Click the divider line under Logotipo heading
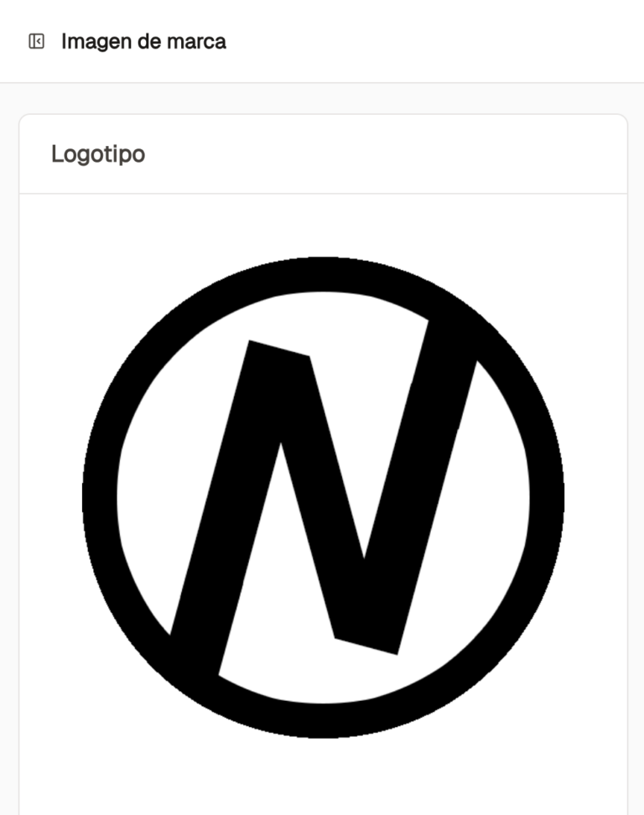 [x=323, y=194]
